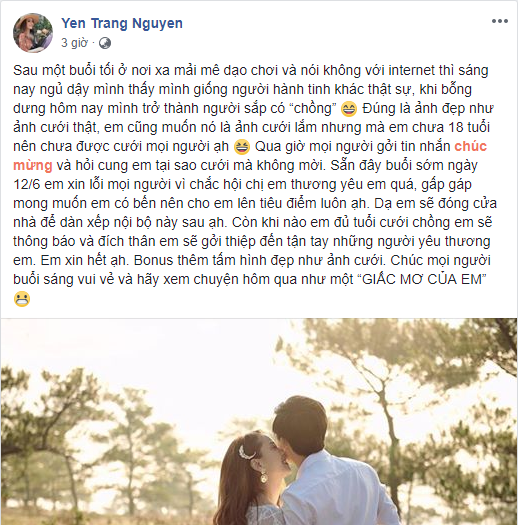
Task: Click the grimacing emoji ending the post
Action: coord(22,299)
